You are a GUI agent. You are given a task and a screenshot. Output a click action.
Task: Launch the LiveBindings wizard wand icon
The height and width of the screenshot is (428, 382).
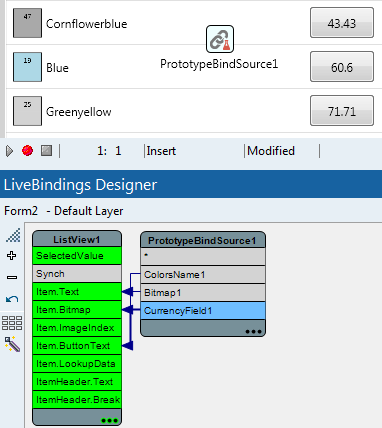pos(13,344)
